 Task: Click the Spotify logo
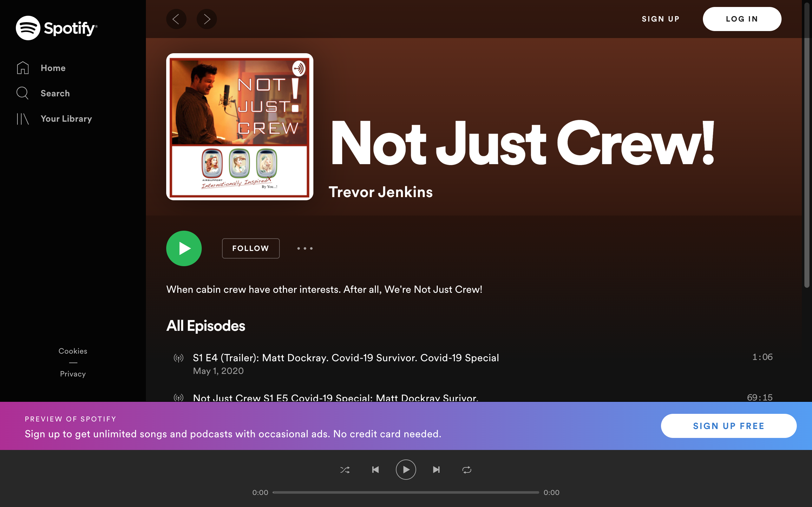pyautogui.click(x=56, y=28)
